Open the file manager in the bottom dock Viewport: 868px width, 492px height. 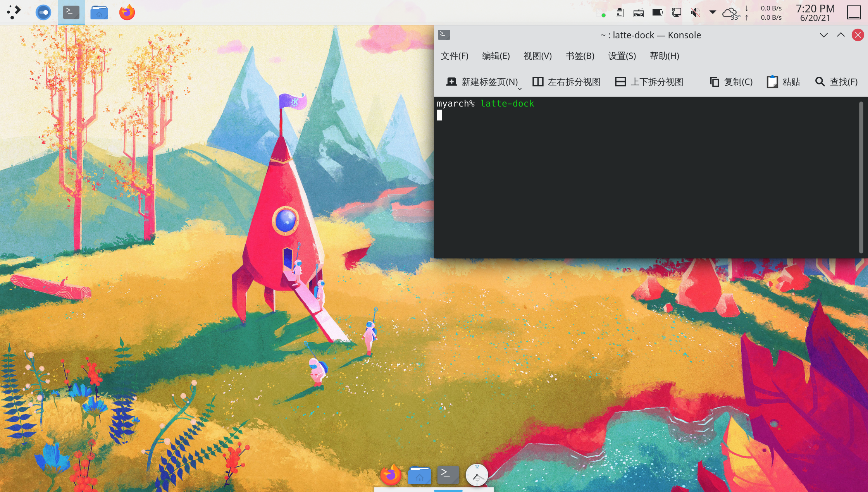(x=419, y=475)
